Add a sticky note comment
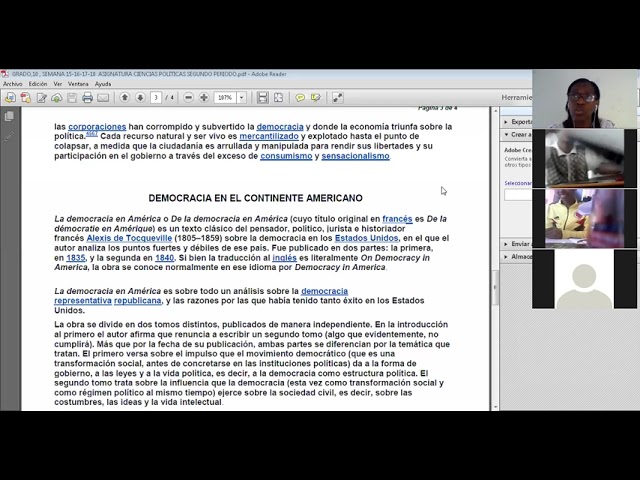The width and height of the screenshot is (640, 480). pyautogui.click(x=300, y=98)
